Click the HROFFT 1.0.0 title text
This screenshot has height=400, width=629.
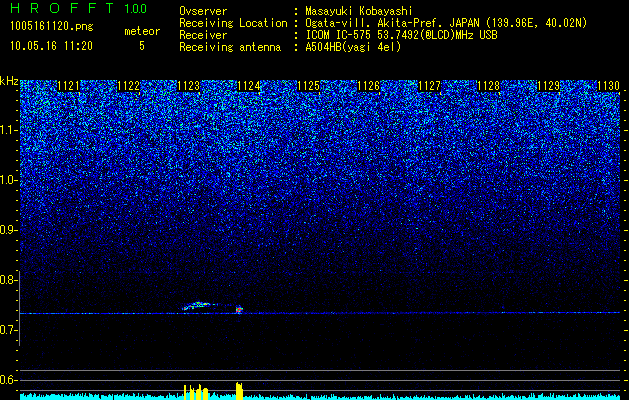point(79,8)
